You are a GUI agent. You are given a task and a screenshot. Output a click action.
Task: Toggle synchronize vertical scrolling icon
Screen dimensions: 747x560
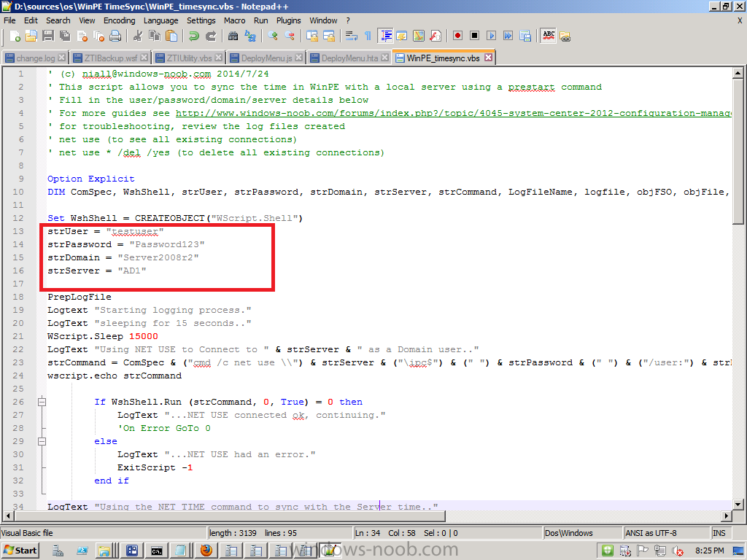point(312,36)
